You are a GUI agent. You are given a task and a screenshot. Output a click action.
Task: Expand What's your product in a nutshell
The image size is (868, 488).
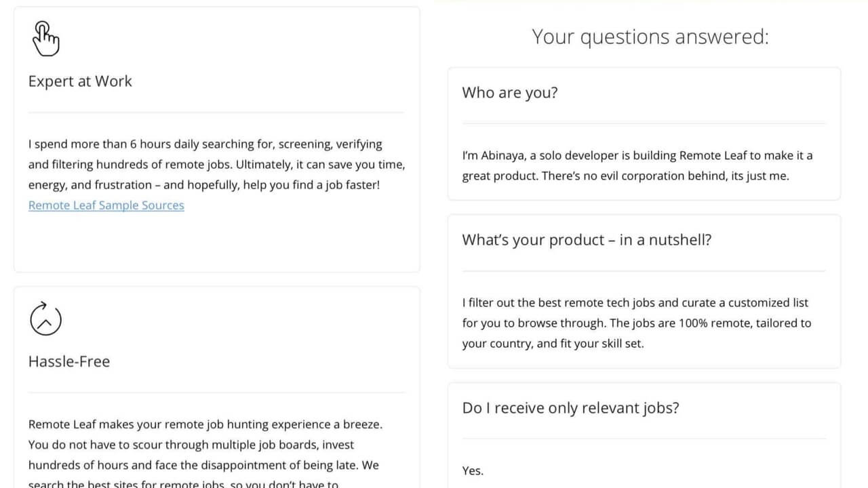[587, 240]
